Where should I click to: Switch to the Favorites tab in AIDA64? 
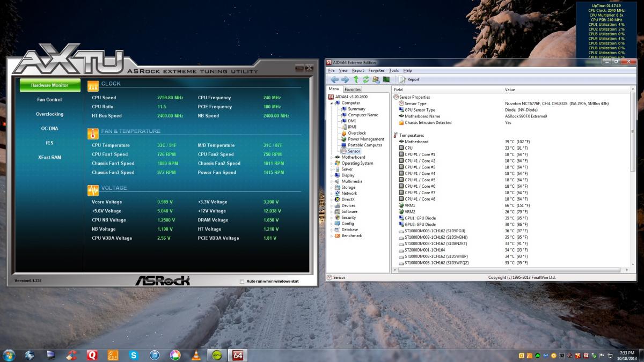(353, 89)
